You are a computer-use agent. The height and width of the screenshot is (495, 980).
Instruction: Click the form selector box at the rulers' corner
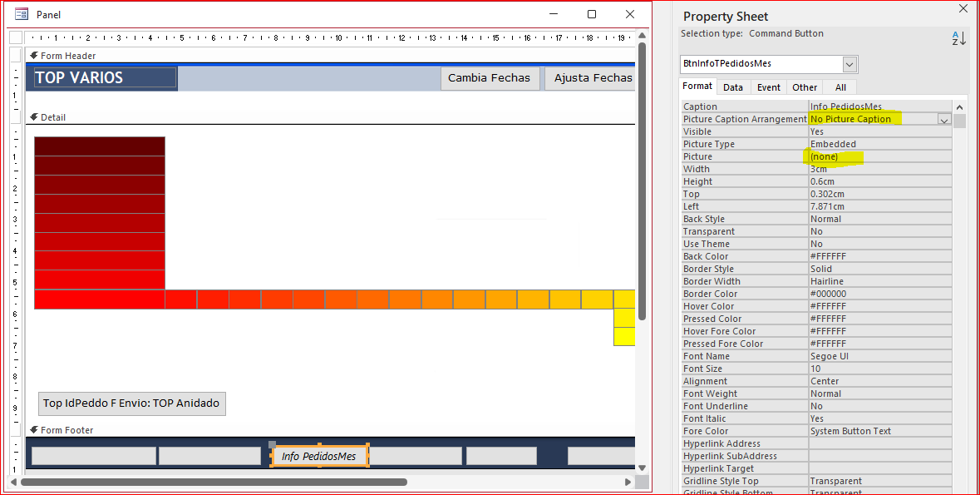16,37
